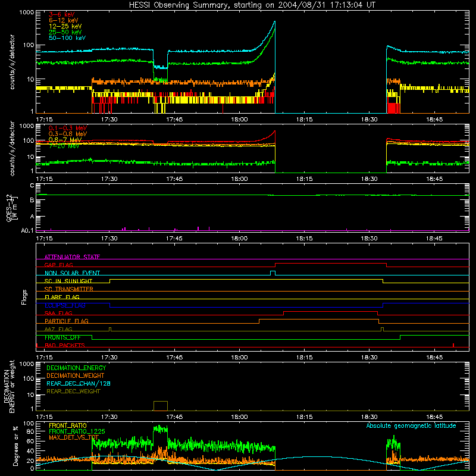The image size is (476, 476).
Task: Select the BAD_PACKETS flag label
Action: point(65,345)
